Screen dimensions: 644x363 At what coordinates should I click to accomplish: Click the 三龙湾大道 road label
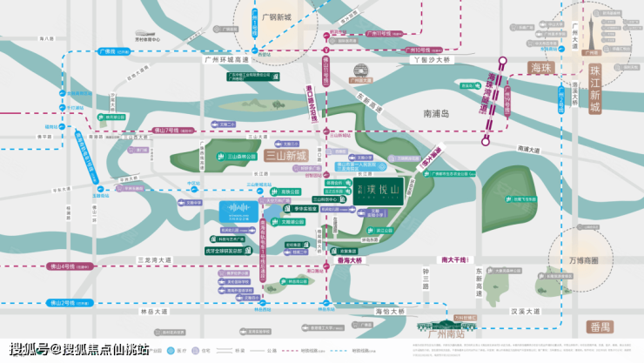coord(154,260)
